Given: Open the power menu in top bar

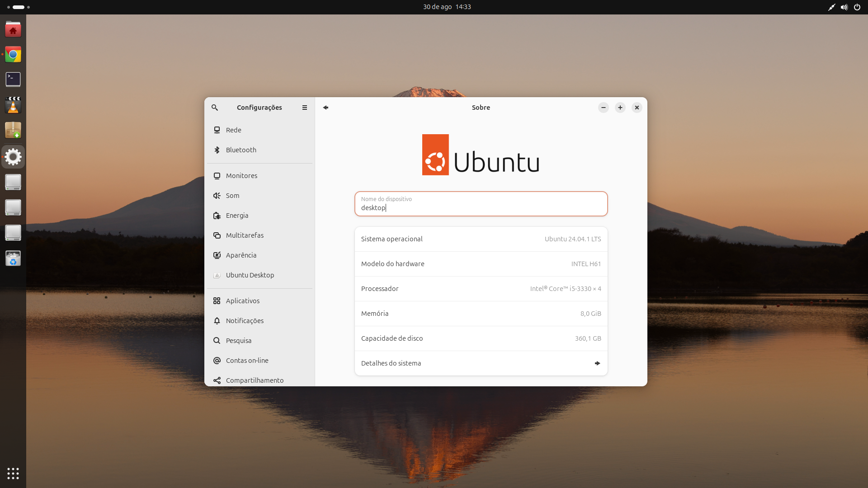Looking at the screenshot, I should click(857, 7).
